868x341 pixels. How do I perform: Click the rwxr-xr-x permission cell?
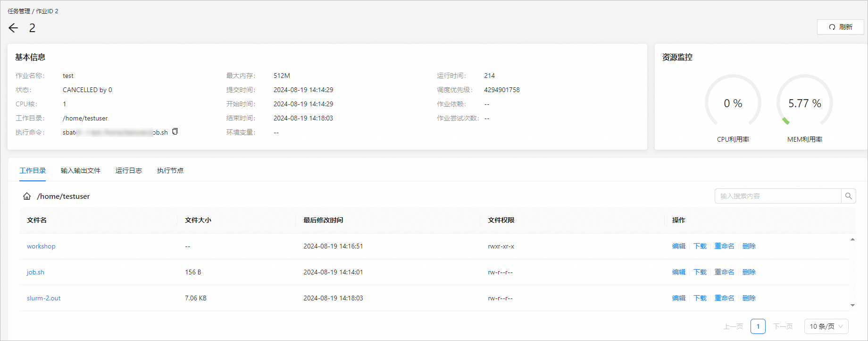point(501,246)
